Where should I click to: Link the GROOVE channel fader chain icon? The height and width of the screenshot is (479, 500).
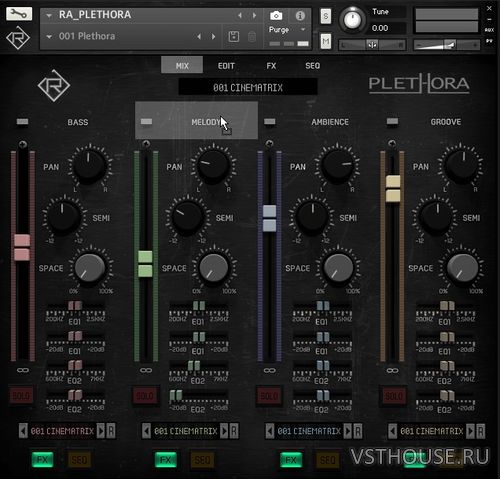(392, 370)
